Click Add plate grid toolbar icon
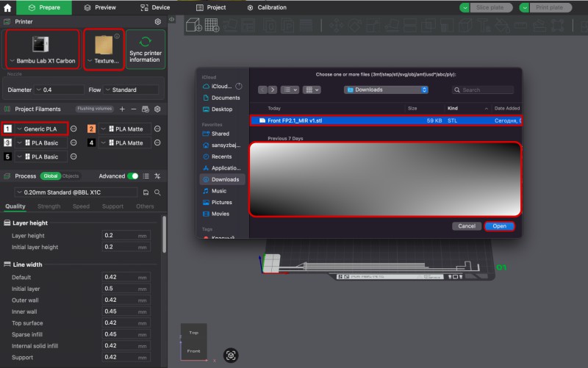Viewport: 588px width, 368px height. tap(212, 25)
